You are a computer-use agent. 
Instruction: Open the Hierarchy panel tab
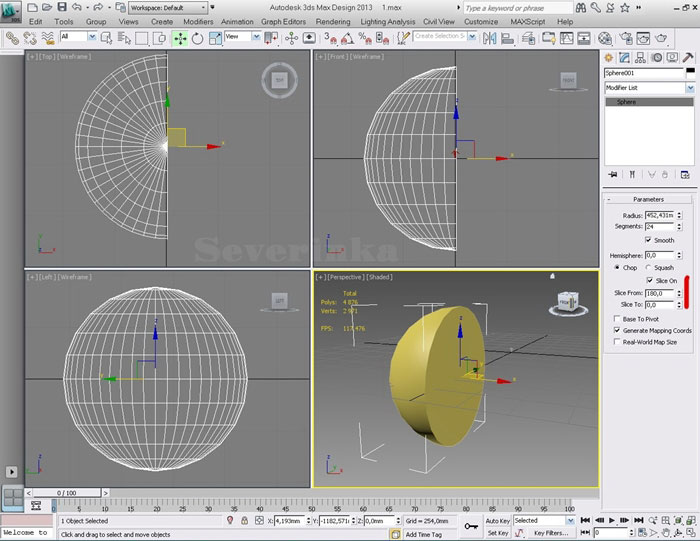click(640, 57)
